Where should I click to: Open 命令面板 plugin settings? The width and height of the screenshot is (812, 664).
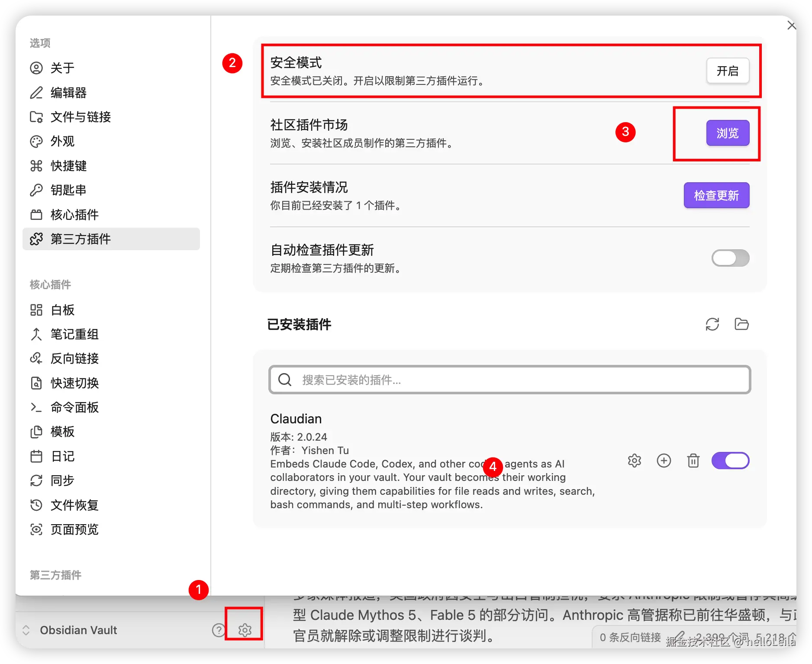click(111, 407)
